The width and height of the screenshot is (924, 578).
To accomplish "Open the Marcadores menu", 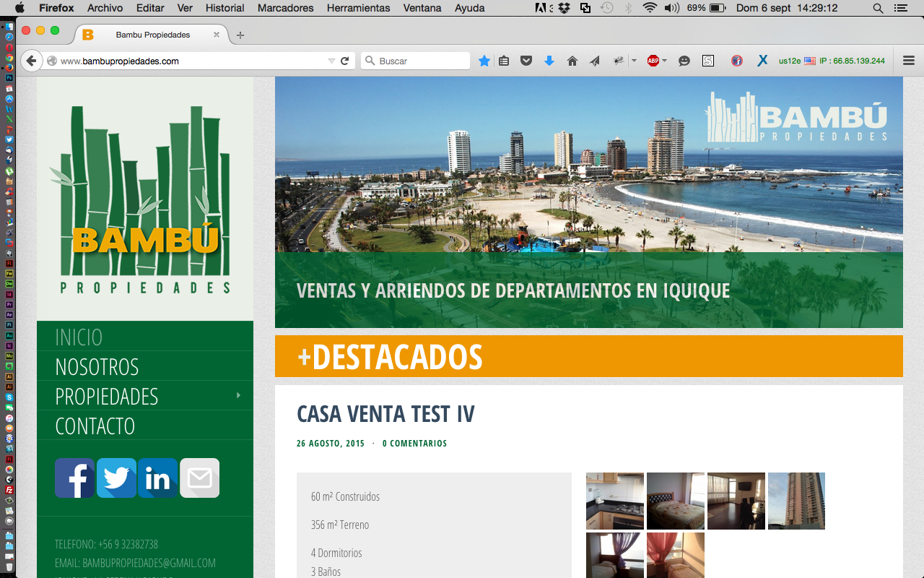I will pyautogui.click(x=286, y=8).
